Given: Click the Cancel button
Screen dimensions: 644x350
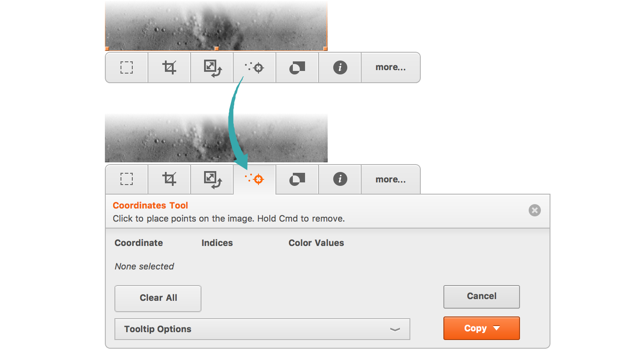Looking at the screenshot, I should tap(482, 296).
